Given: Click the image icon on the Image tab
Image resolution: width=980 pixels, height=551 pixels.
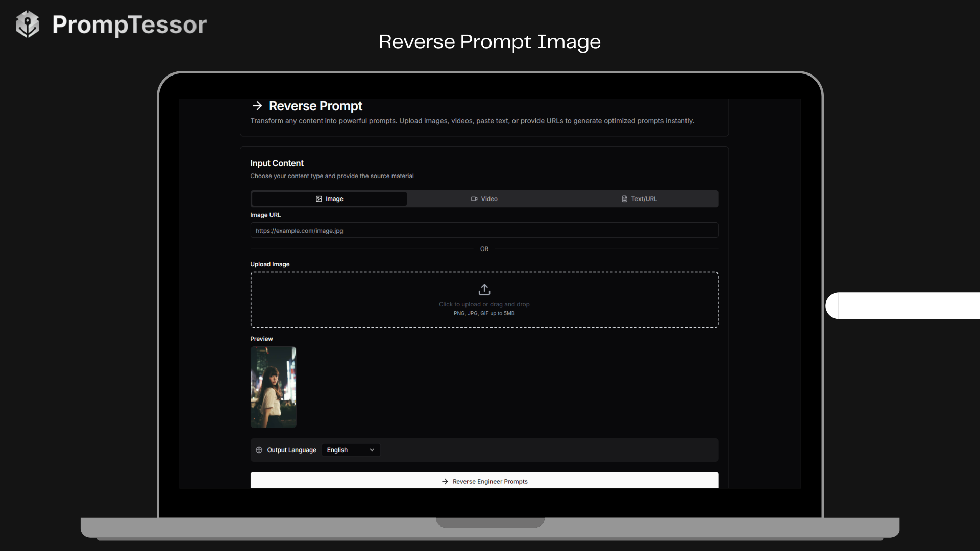Looking at the screenshot, I should coord(320,198).
